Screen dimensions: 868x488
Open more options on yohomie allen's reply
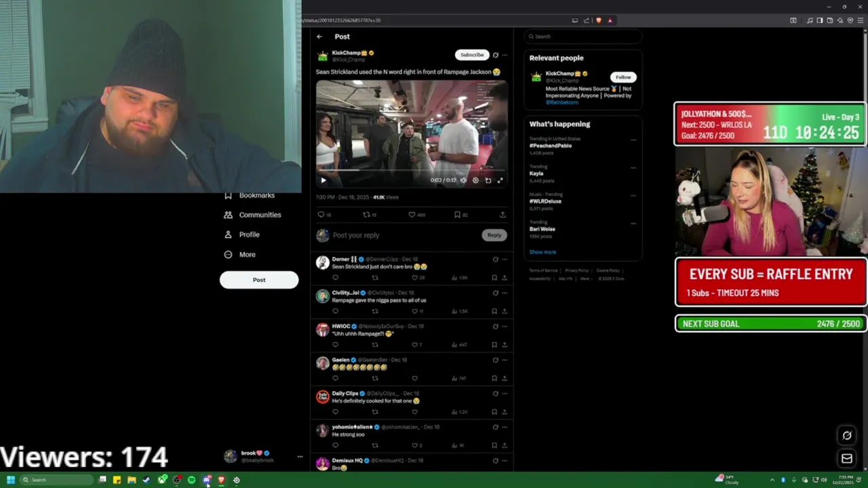pos(505,427)
